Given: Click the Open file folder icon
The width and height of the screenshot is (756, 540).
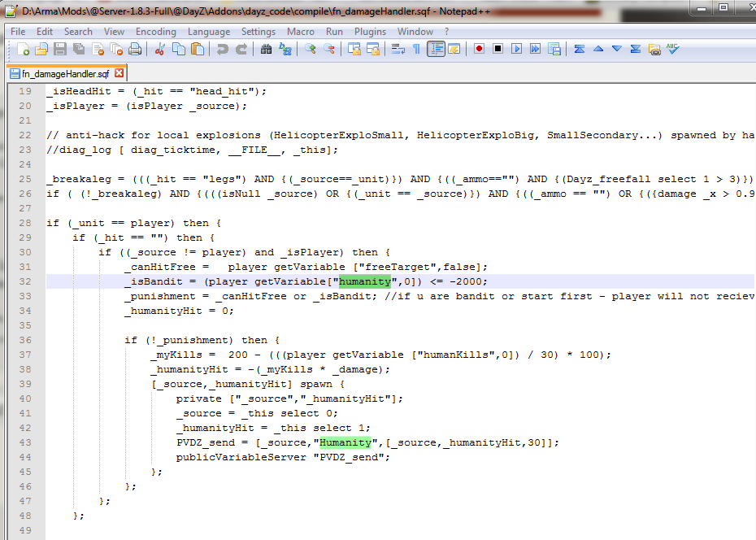Looking at the screenshot, I should pyautogui.click(x=41, y=49).
